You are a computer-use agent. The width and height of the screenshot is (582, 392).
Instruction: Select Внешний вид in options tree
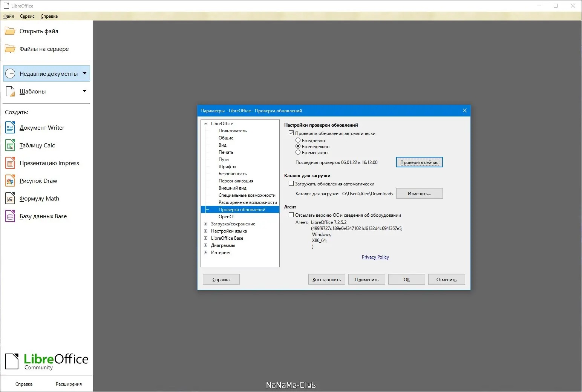(x=232, y=188)
